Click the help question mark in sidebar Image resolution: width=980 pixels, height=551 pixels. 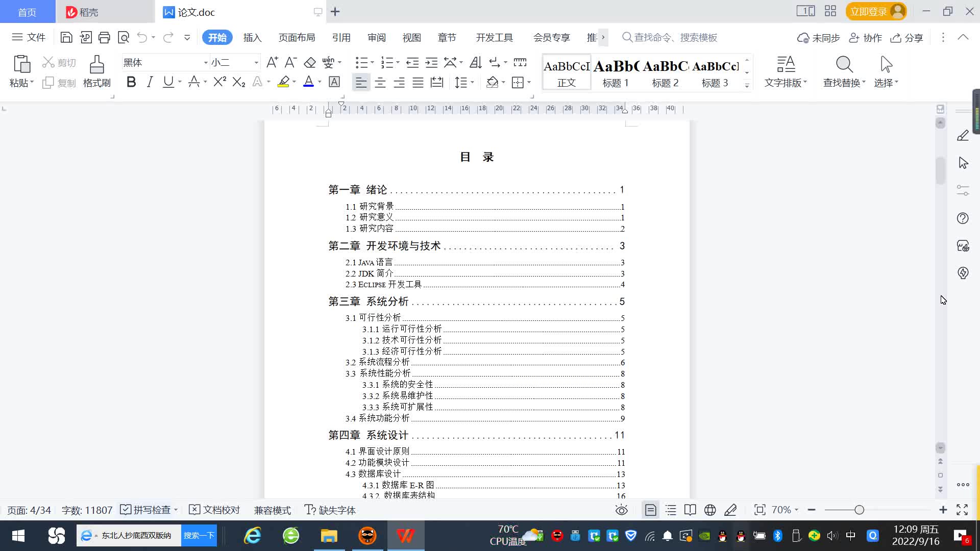pyautogui.click(x=963, y=218)
